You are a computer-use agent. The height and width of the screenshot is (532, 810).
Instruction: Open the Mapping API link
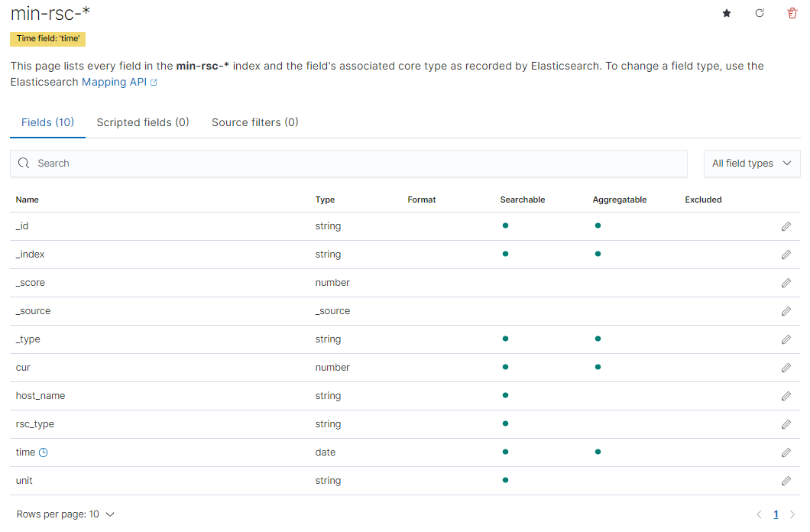tap(114, 82)
